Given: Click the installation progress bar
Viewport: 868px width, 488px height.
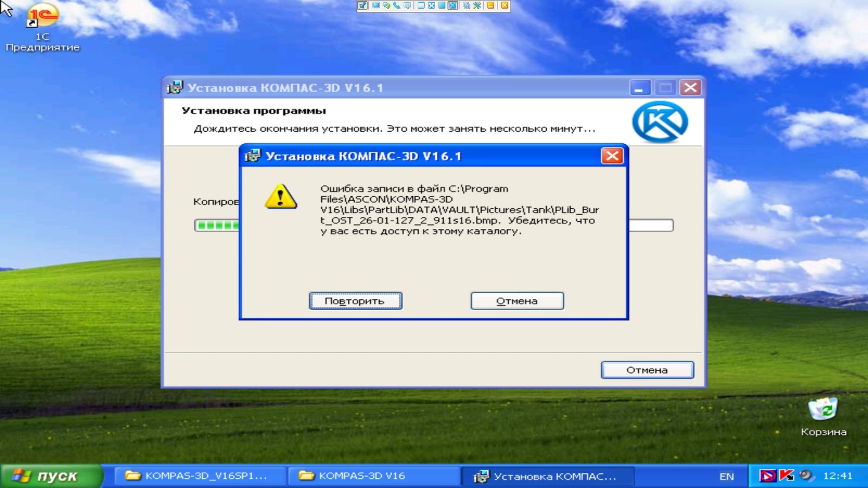Looking at the screenshot, I should click(x=433, y=225).
